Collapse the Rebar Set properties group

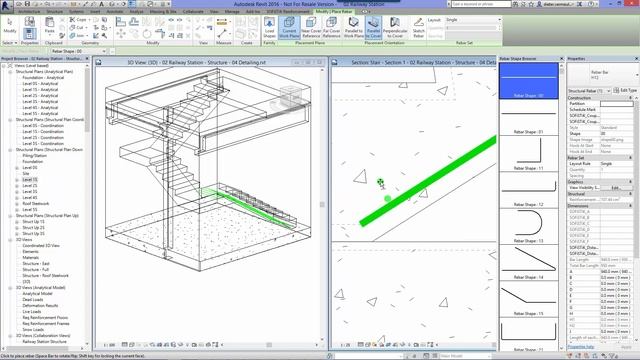pyautogui.click(x=631, y=158)
